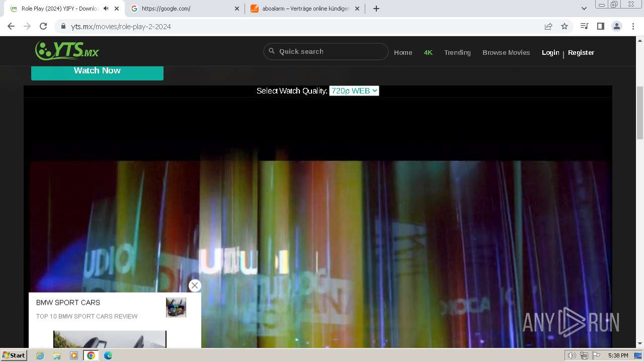Close the Role Play tab
644x362 pixels.
[x=117, y=9]
